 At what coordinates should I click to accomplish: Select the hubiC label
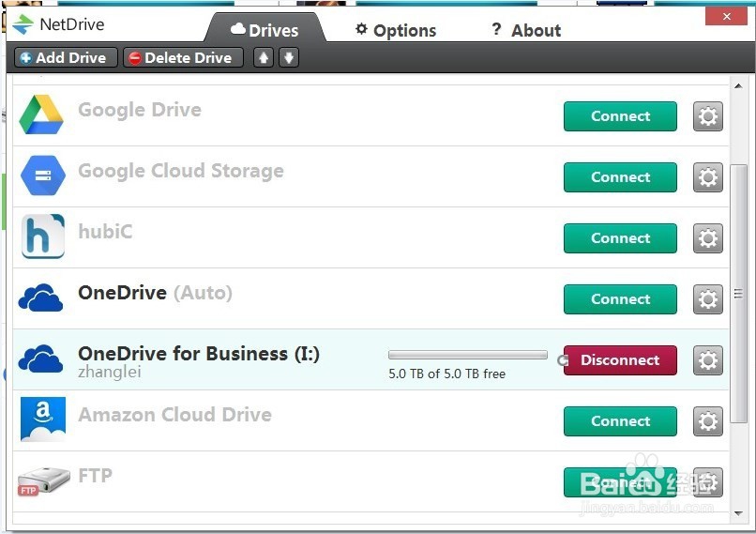pos(105,232)
